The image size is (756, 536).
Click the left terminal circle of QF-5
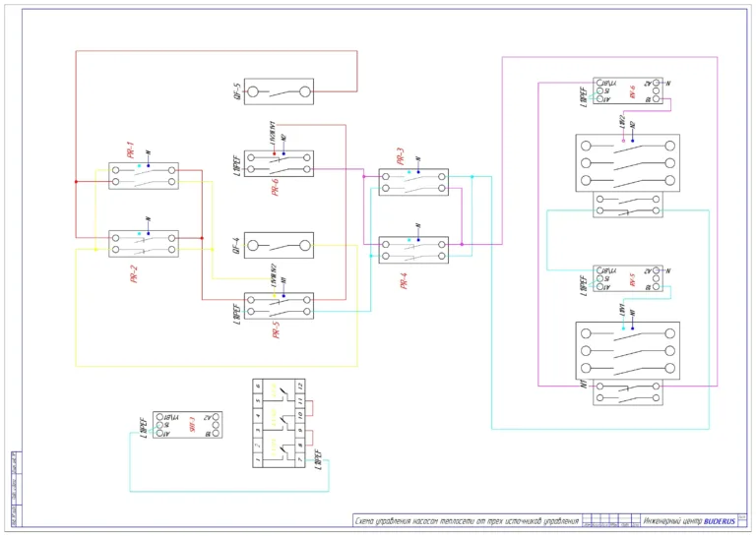click(253, 91)
